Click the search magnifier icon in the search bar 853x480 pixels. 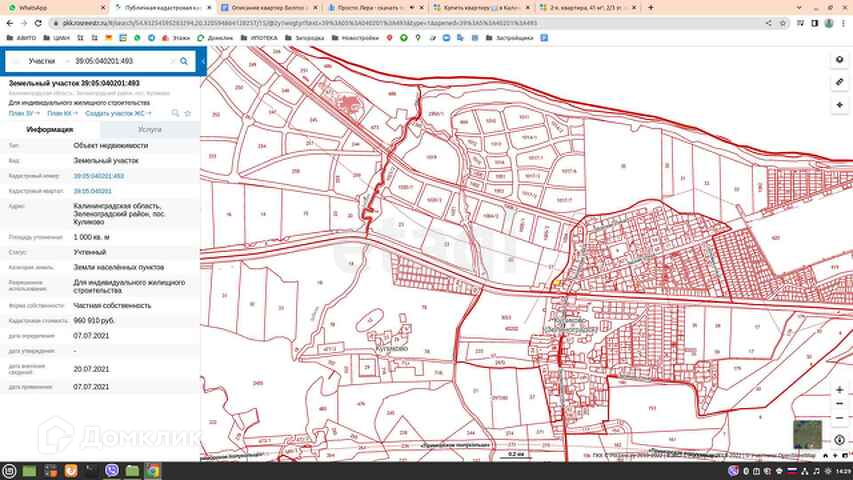(x=183, y=62)
